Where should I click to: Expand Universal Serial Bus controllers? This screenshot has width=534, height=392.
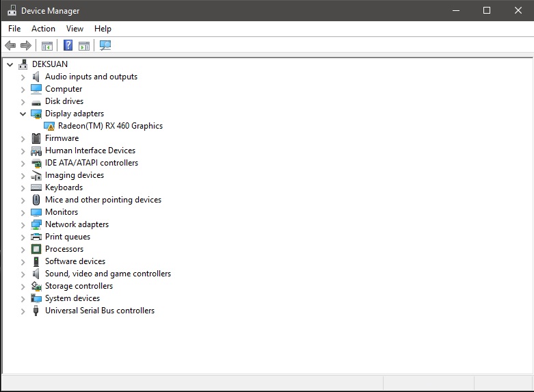pyautogui.click(x=23, y=311)
